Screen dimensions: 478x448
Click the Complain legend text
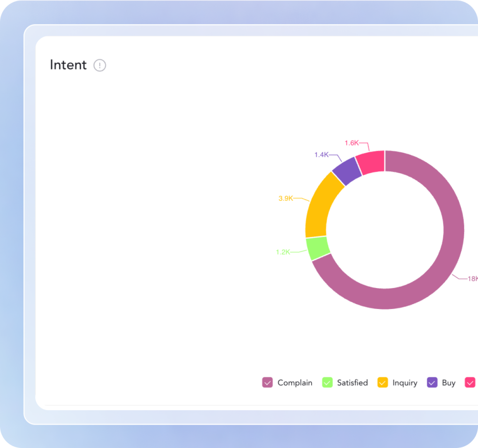coord(295,383)
